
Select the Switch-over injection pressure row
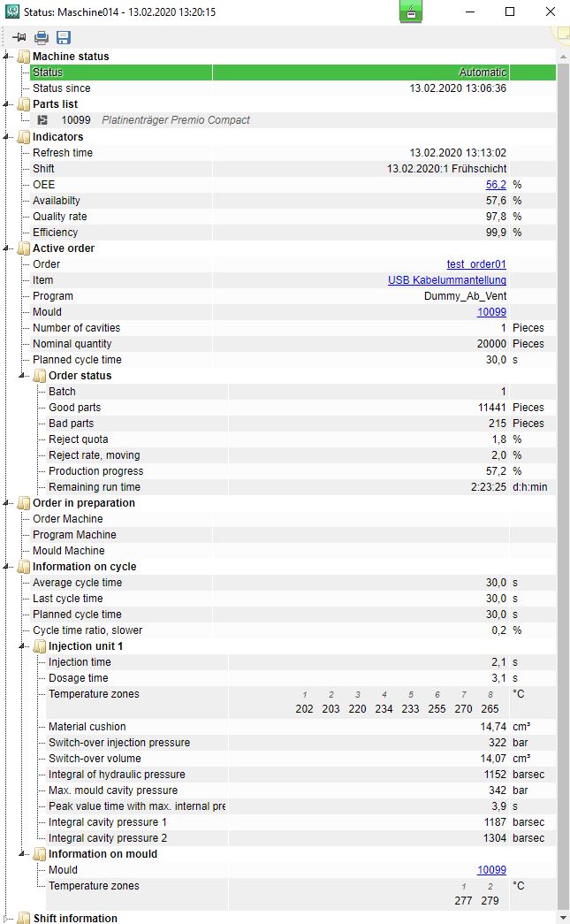point(300,743)
